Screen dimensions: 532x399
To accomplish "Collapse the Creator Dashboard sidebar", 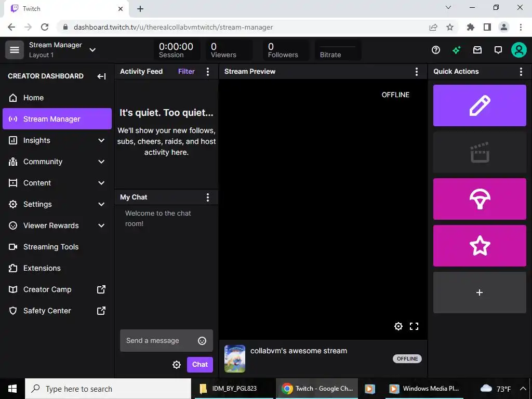I will point(101,76).
